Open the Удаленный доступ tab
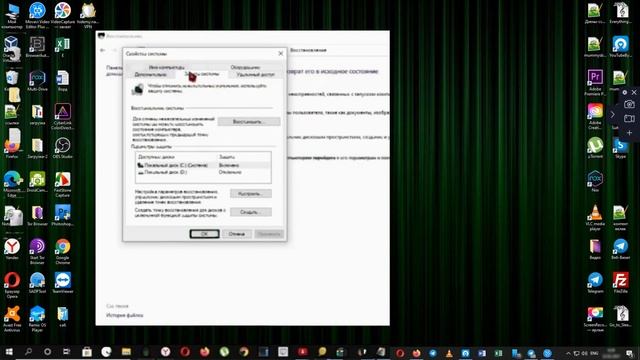Viewport: 640px width, 360px height. [256, 75]
